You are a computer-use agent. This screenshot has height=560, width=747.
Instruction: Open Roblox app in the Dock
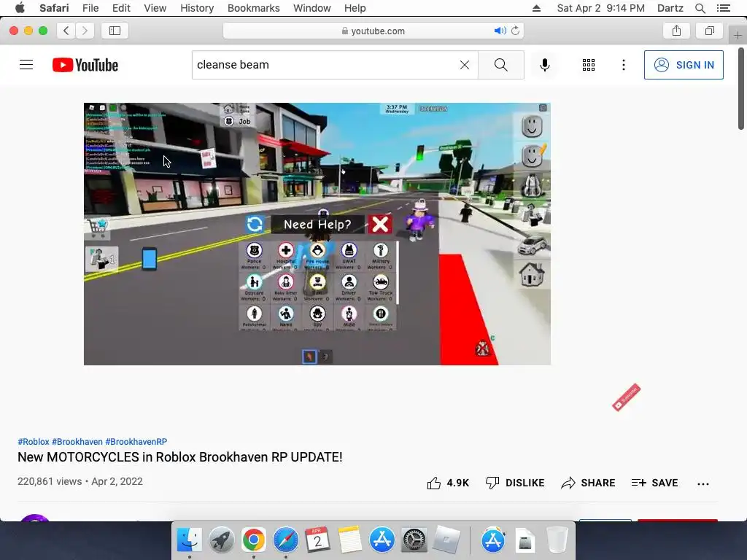click(x=446, y=540)
